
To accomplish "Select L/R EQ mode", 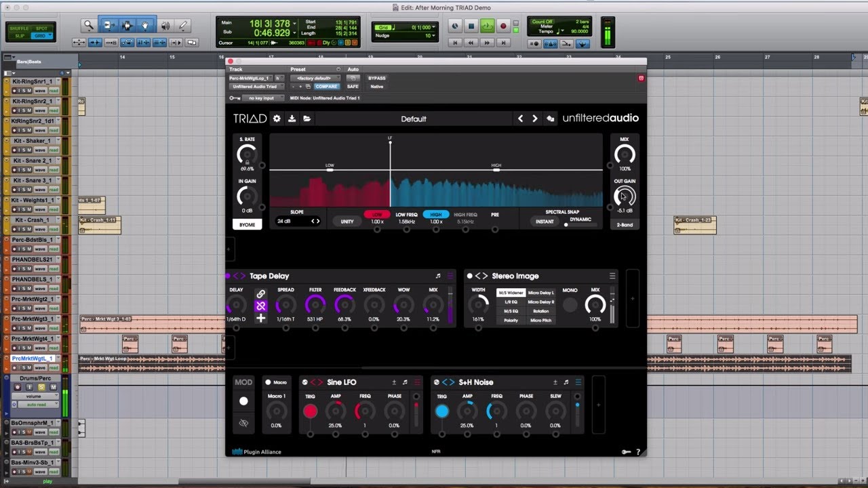I will pos(511,302).
